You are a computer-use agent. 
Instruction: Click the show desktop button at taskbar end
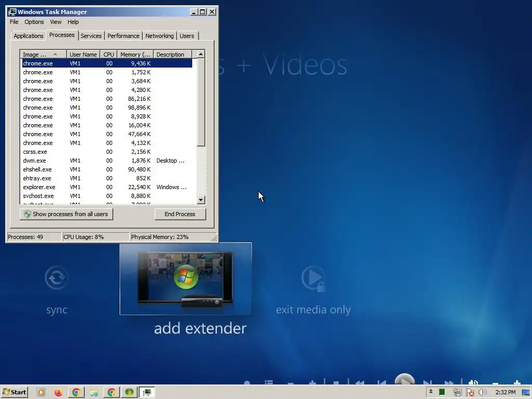point(526,392)
